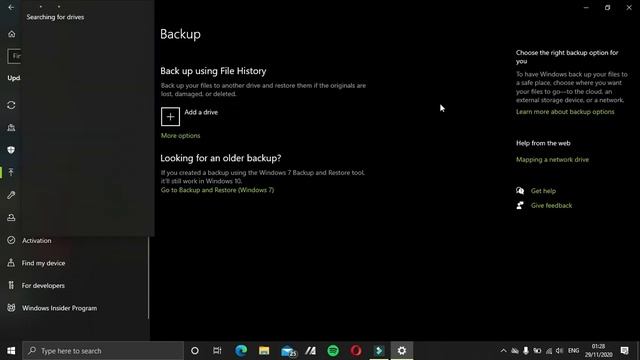This screenshot has width=640, height=360.
Task: Open the network tray icon
Action: (549, 351)
